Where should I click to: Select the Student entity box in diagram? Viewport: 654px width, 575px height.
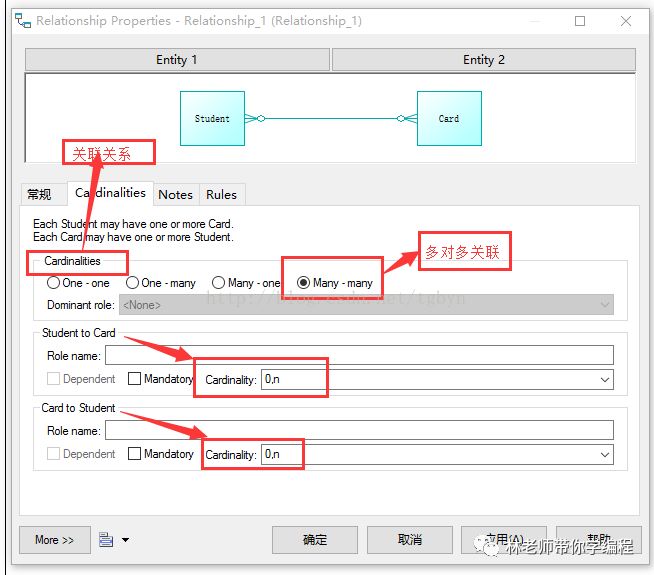point(212,118)
